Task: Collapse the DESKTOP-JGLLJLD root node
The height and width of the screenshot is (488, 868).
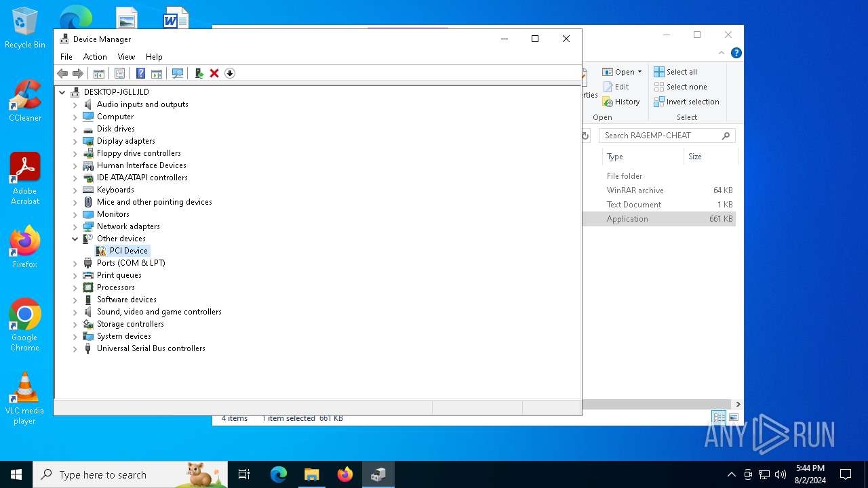Action: pyautogui.click(x=62, y=92)
